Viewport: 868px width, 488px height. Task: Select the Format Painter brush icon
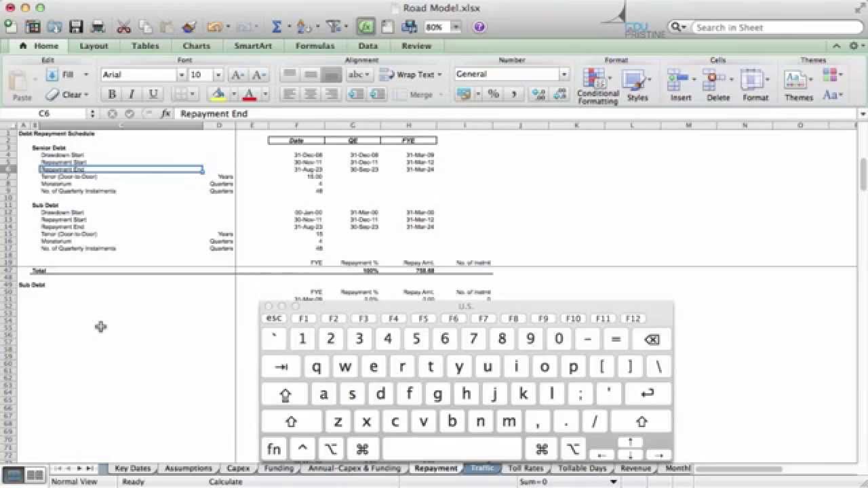[x=189, y=27]
